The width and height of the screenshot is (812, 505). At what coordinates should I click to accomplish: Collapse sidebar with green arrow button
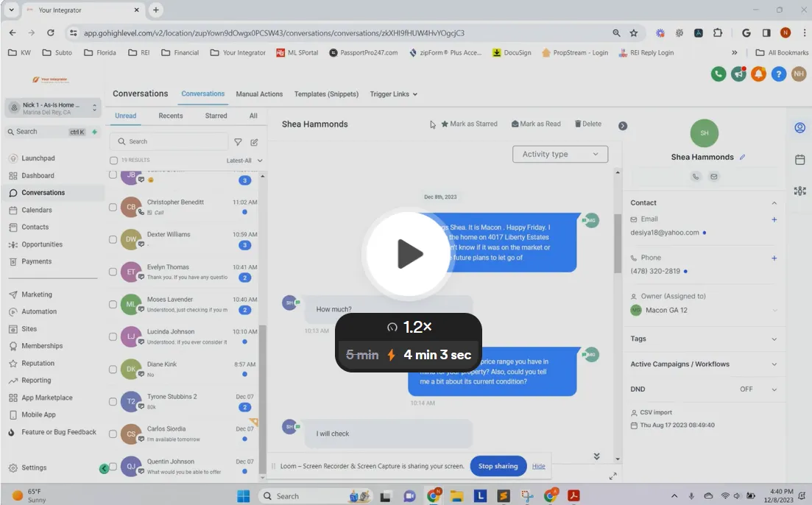pos(104,469)
